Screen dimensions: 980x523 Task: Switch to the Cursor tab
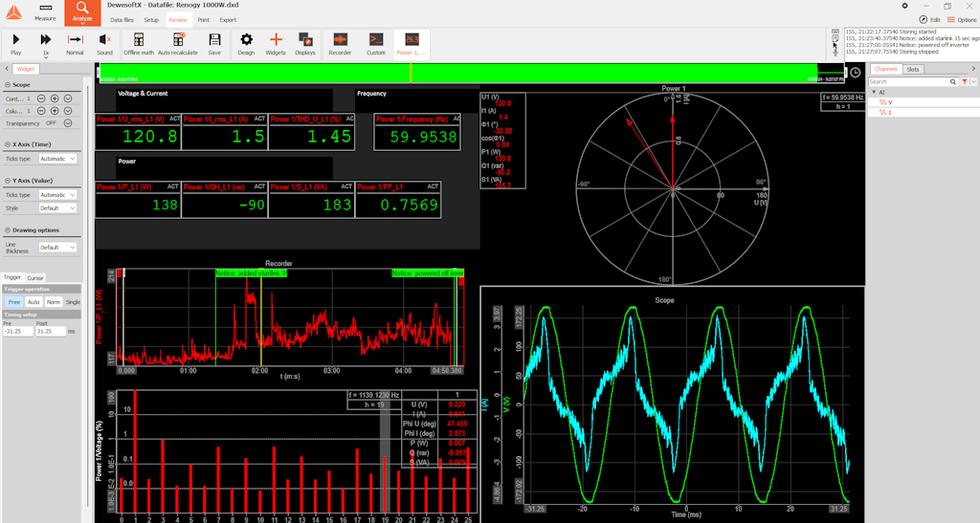tap(35, 277)
